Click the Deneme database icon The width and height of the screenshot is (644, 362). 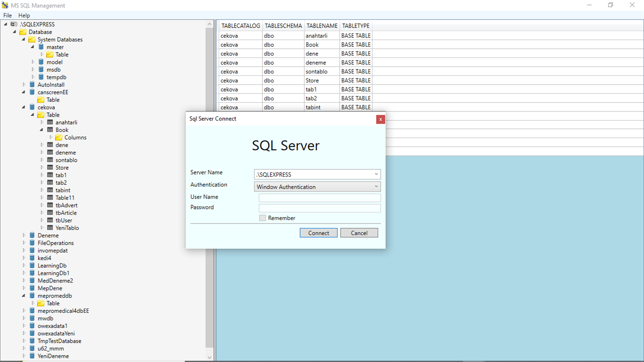point(32,236)
